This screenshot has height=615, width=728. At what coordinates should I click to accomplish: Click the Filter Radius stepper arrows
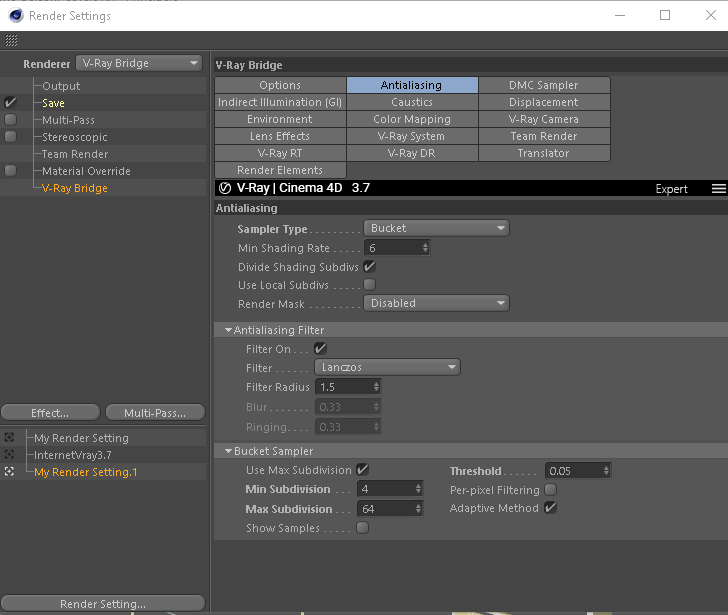[377, 387]
